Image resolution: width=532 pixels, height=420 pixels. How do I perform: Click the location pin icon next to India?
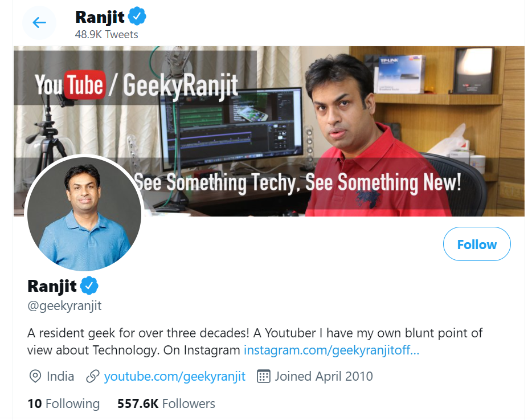tap(35, 376)
